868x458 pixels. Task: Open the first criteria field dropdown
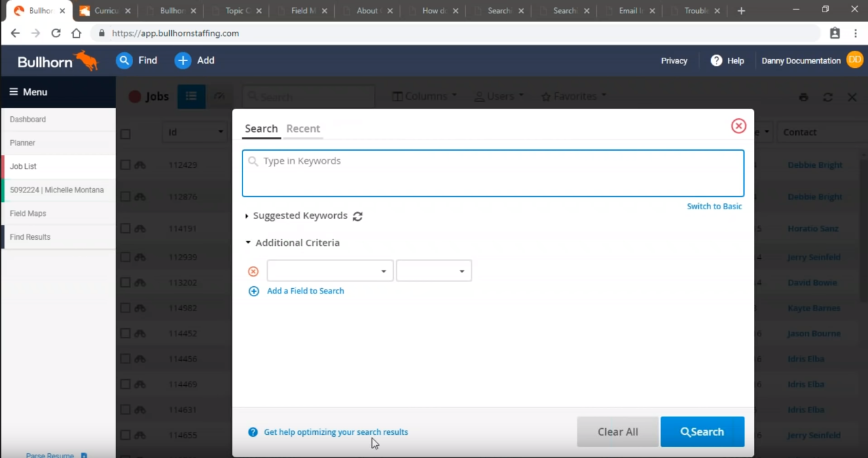[330, 271]
